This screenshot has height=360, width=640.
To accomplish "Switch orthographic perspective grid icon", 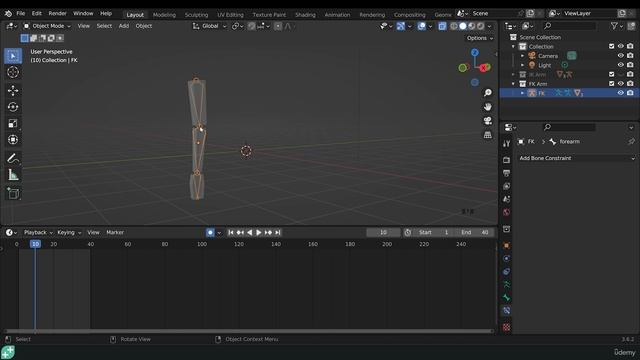I will tap(487, 135).
